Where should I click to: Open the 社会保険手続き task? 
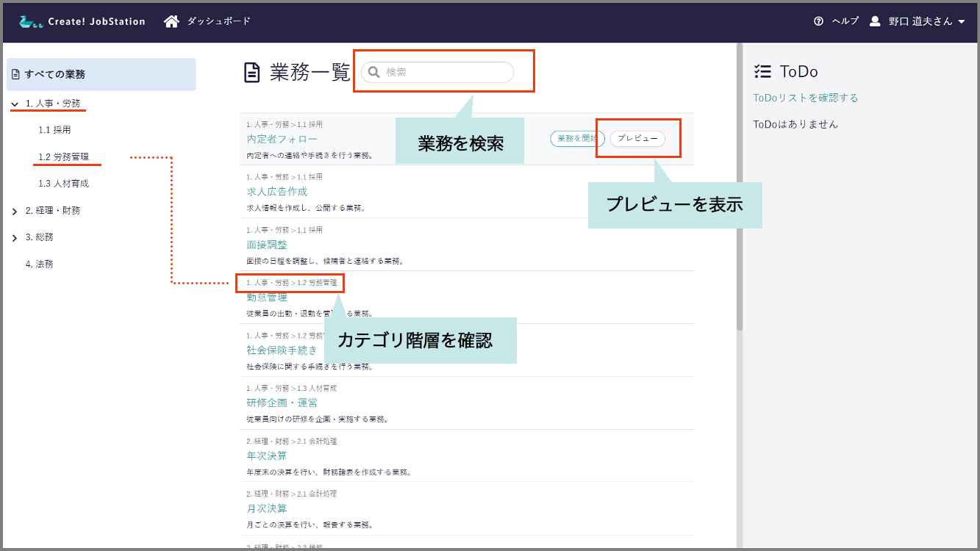(x=282, y=350)
